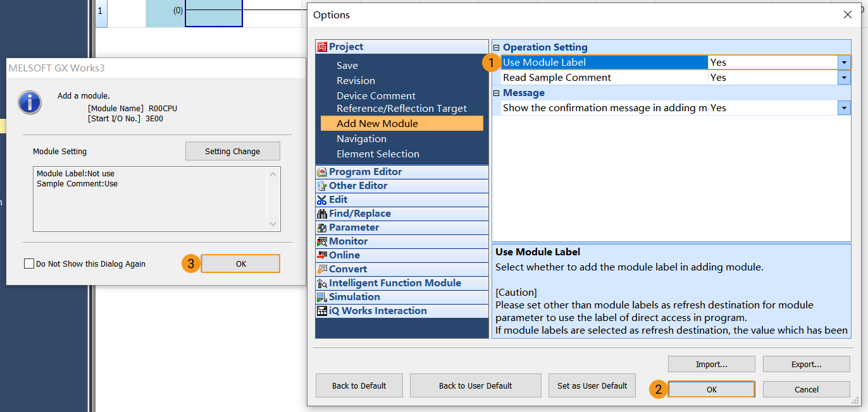
Task: Check Do Not Show this Dialog Again
Action: coord(29,264)
